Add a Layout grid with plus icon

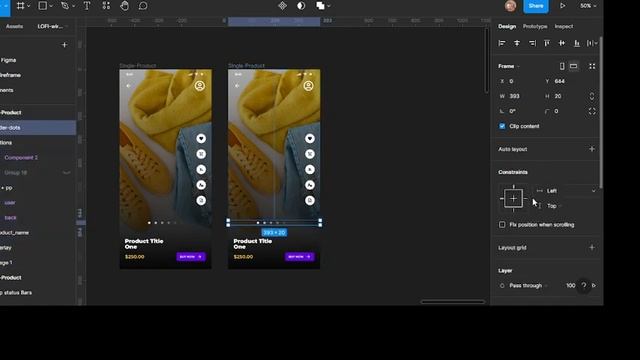(592, 247)
